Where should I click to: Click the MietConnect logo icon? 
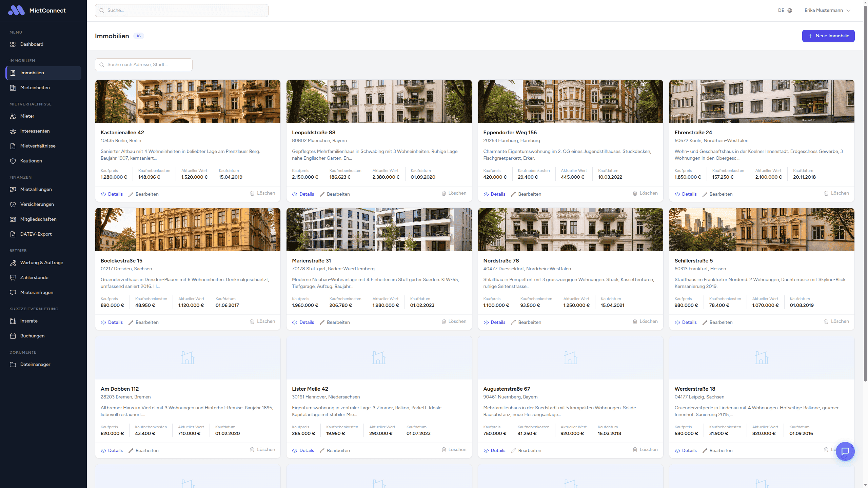[x=16, y=11]
